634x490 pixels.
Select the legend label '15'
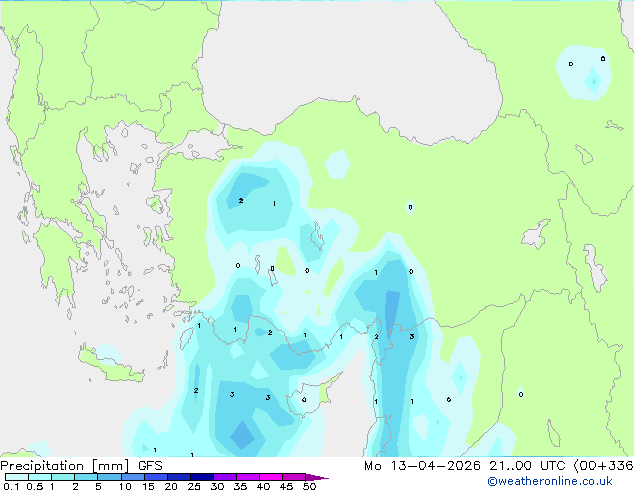pos(148,486)
